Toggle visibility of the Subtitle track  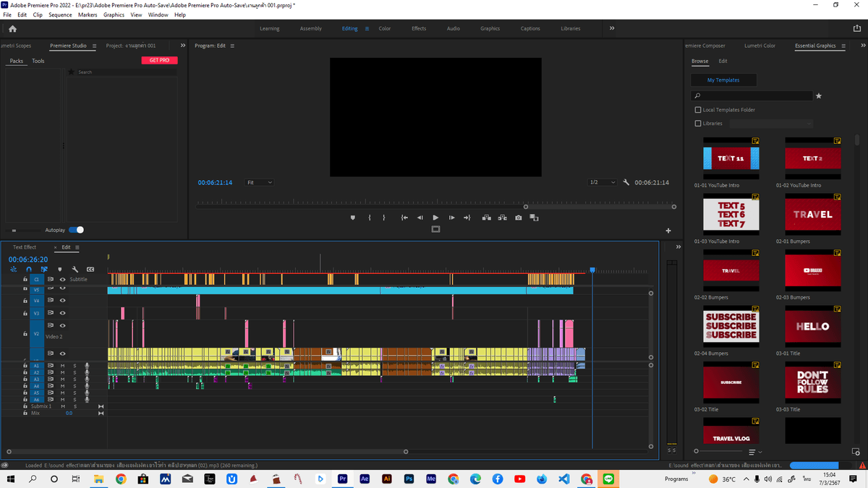point(63,279)
